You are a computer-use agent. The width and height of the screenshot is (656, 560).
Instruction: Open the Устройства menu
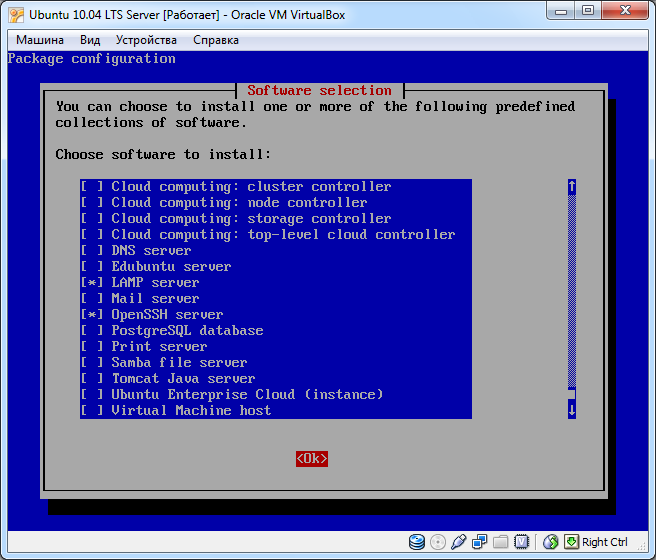146,40
